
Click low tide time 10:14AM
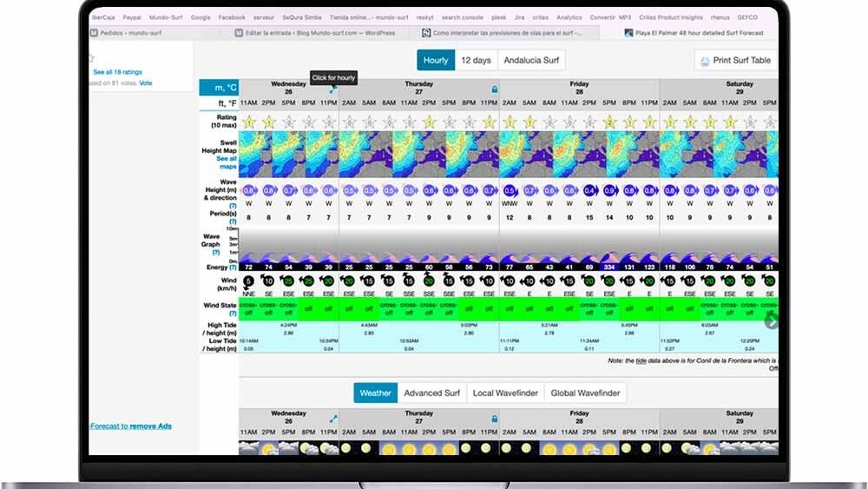tap(249, 341)
